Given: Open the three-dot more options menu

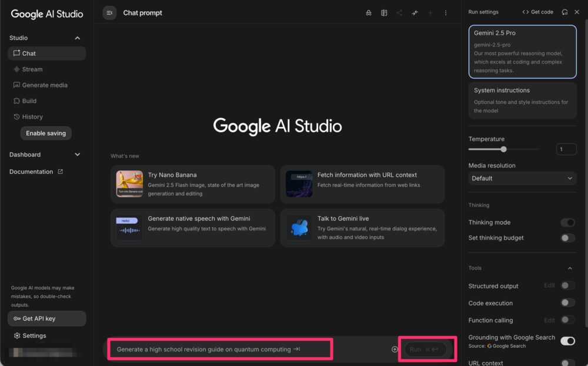Looking at the screenshot, I should click(x=445, y=13).
